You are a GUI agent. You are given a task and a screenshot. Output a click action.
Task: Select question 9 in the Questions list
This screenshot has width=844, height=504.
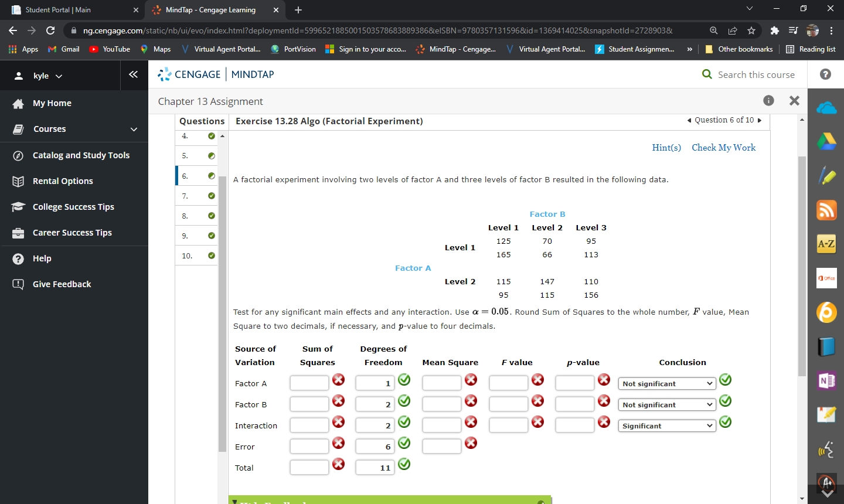point(193,235)
